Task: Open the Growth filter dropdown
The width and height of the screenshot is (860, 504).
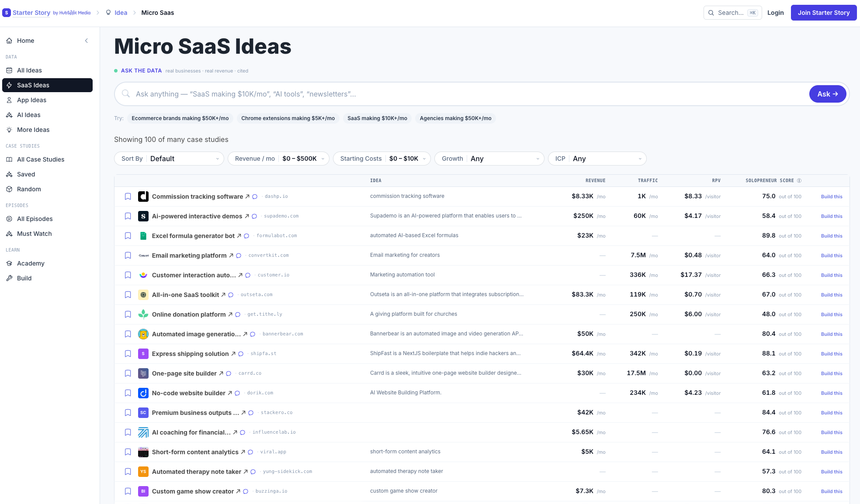Action: click(489, 159)
